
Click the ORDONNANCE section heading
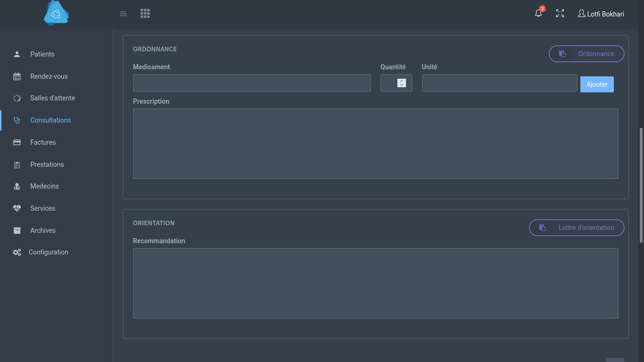[x=155, y=49]
